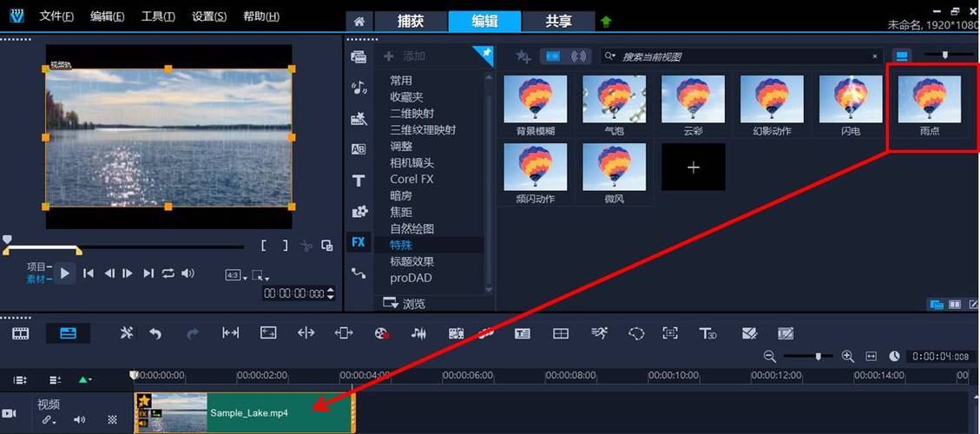Toggle repeat playback

[x=168, y=273]
